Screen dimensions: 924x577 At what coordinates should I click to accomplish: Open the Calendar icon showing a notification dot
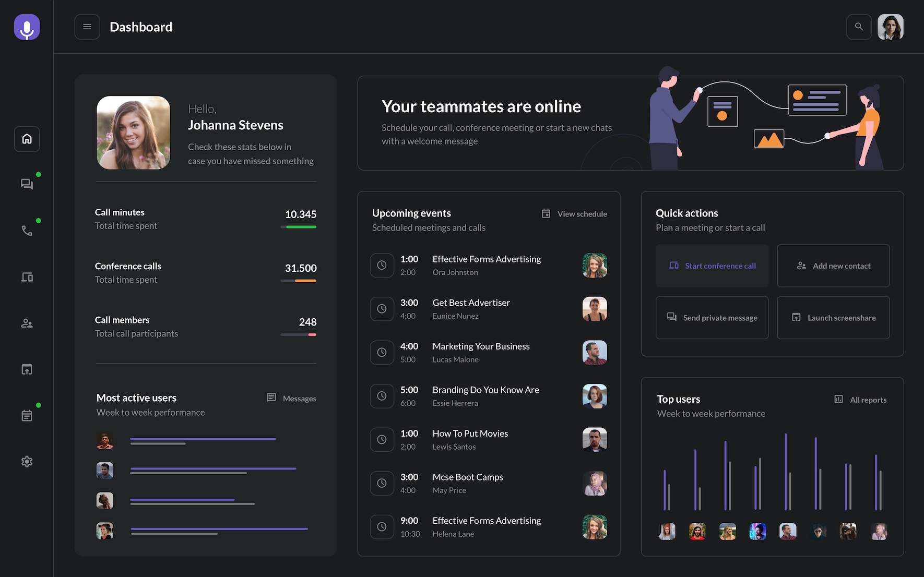(x=27, y=415)
